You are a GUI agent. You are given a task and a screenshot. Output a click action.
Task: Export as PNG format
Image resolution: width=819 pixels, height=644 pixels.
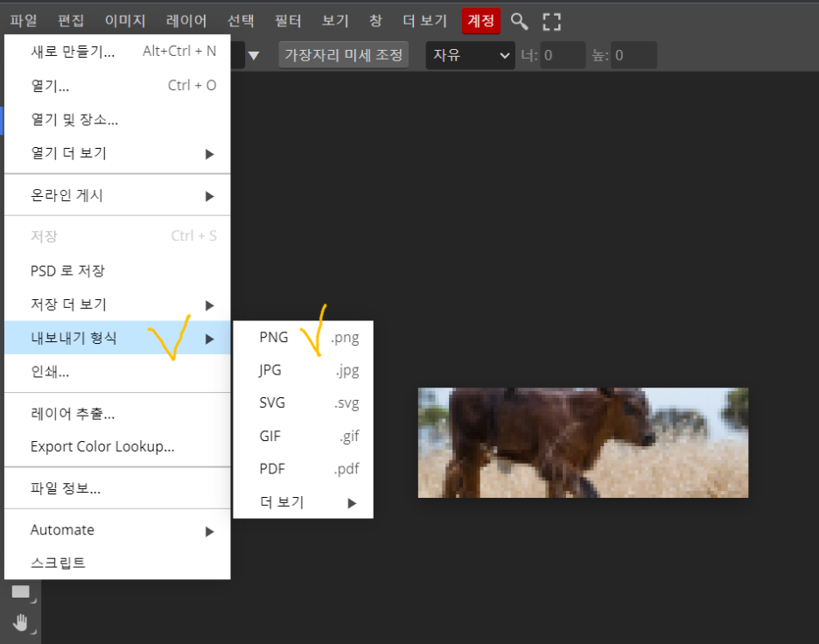point(303,338)
